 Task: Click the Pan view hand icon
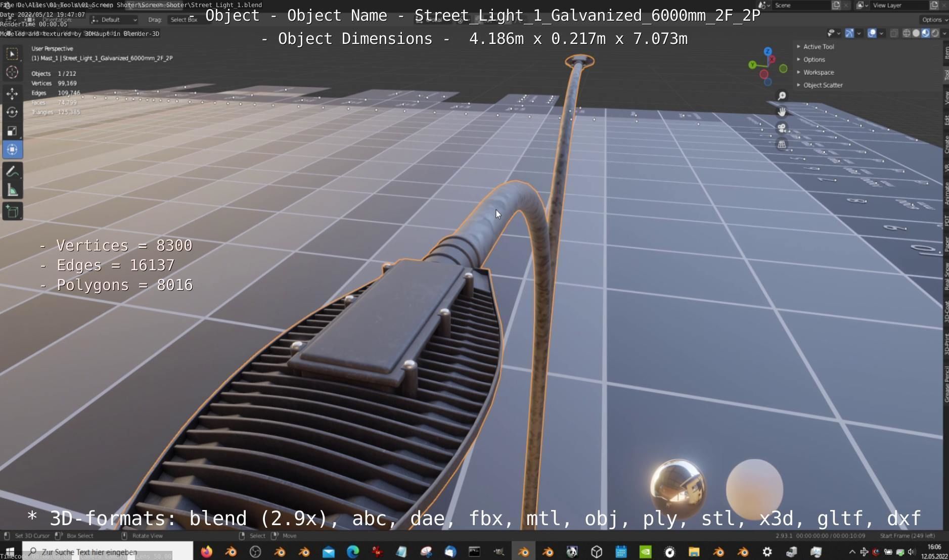coord(782,112)
